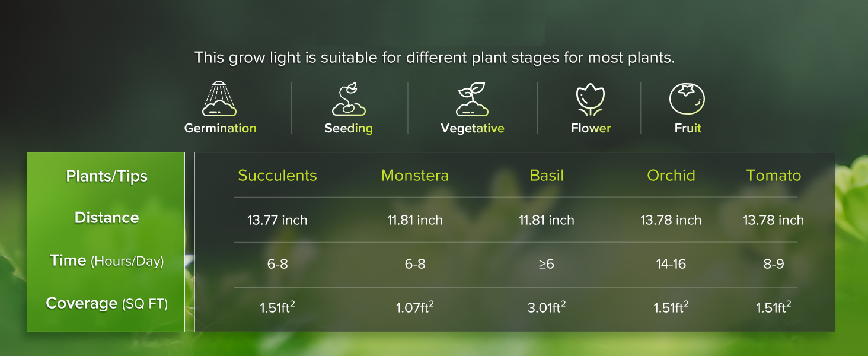
Task: Click the Orchid column header
Action: click(671, 176)
